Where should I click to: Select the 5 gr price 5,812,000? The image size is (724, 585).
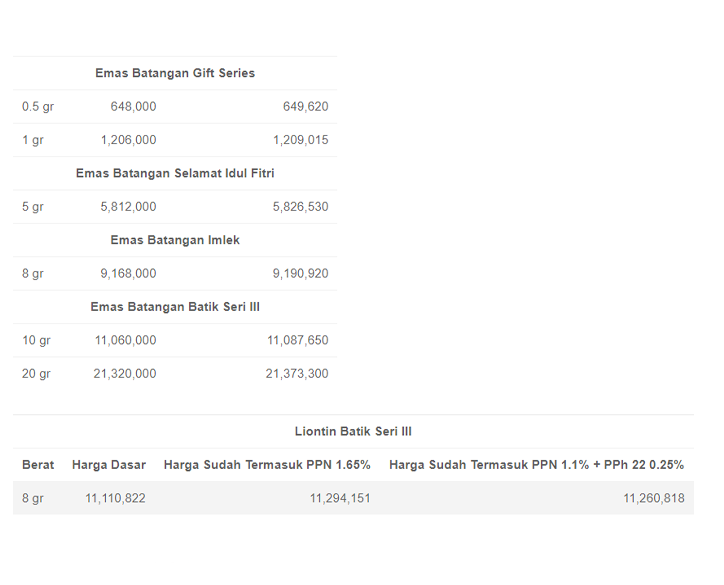coord(129,207)
